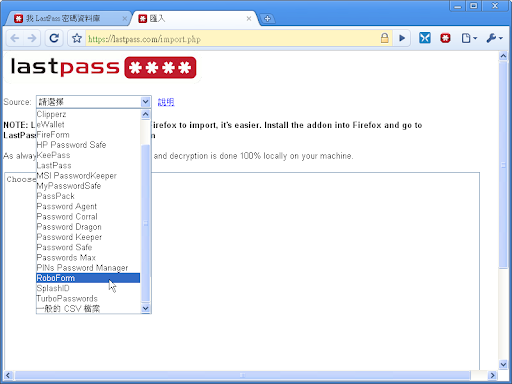The width and height of the screenshot is (512, 384).
Task: Go back using the browser back arrow
Action: point(15,38)
